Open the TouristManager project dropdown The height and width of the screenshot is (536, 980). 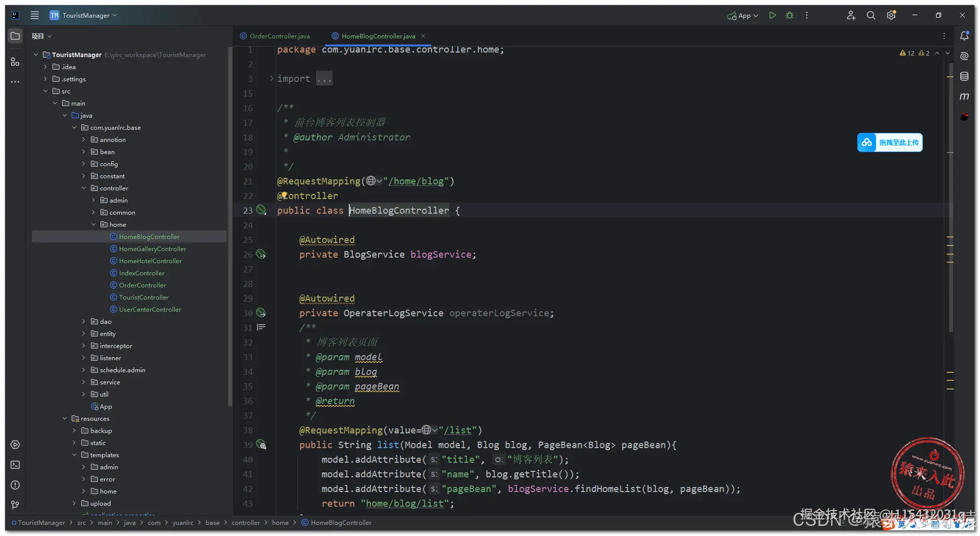(84, 15)
